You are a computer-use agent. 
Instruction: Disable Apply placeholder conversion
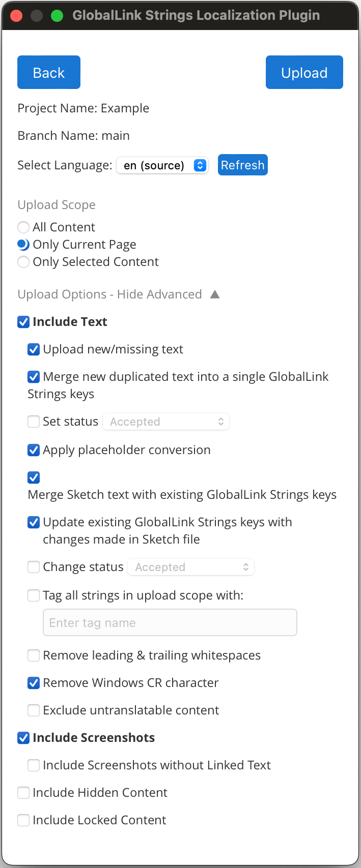pyautogui.click(x=34, y=450)
